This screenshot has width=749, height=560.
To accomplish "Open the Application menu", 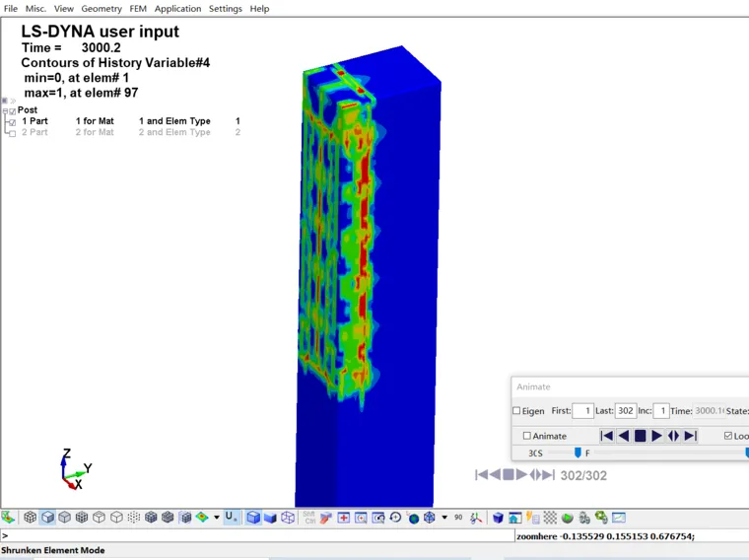I will pyautogui.click(x=177, y=9).
